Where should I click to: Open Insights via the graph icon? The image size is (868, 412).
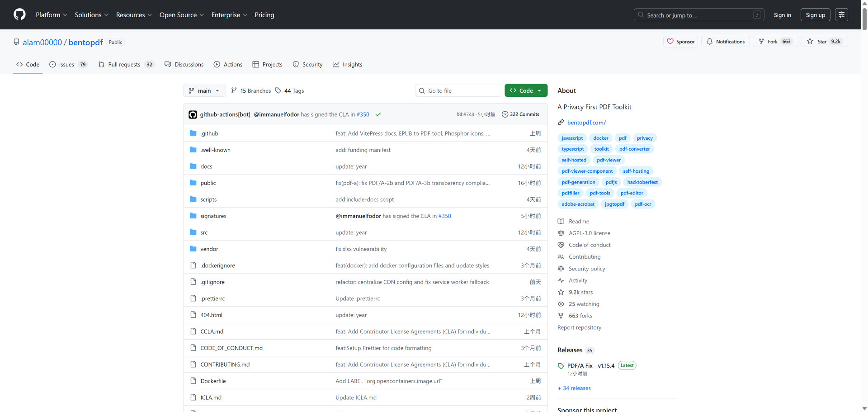click(336, 64)
